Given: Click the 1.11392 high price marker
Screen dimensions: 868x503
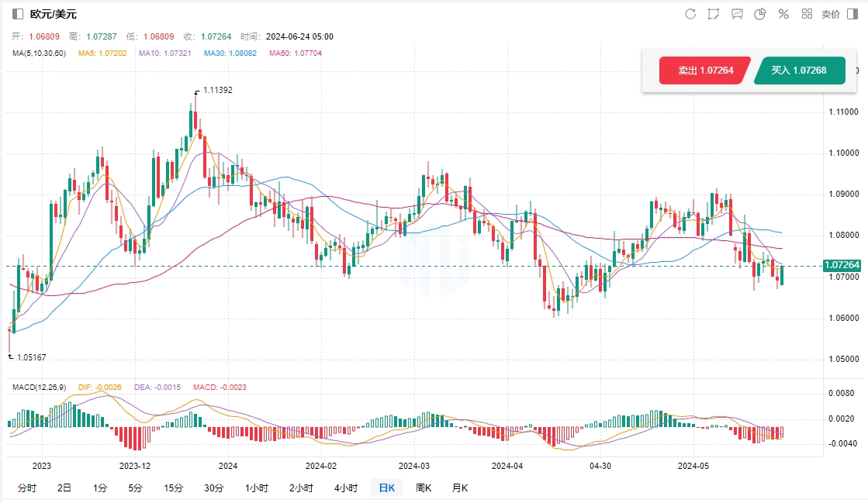Looking at the screenshot, I should pyautogui.click(x=217, y=90).
